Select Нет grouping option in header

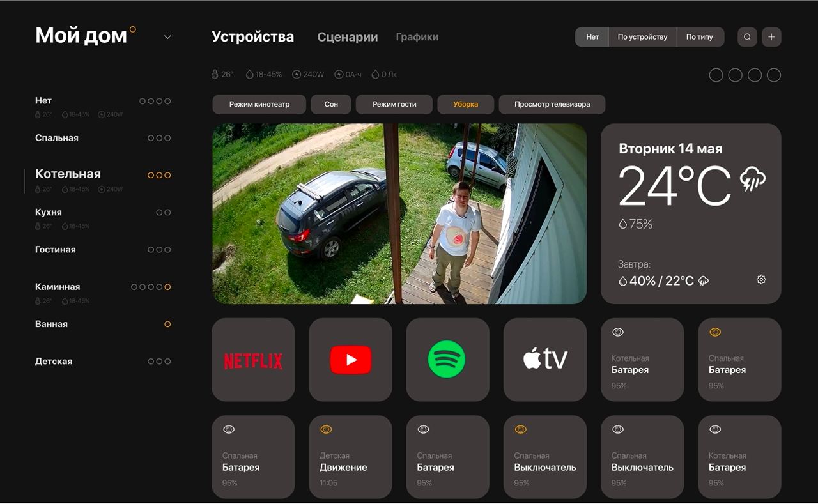[x=592, y=37]
